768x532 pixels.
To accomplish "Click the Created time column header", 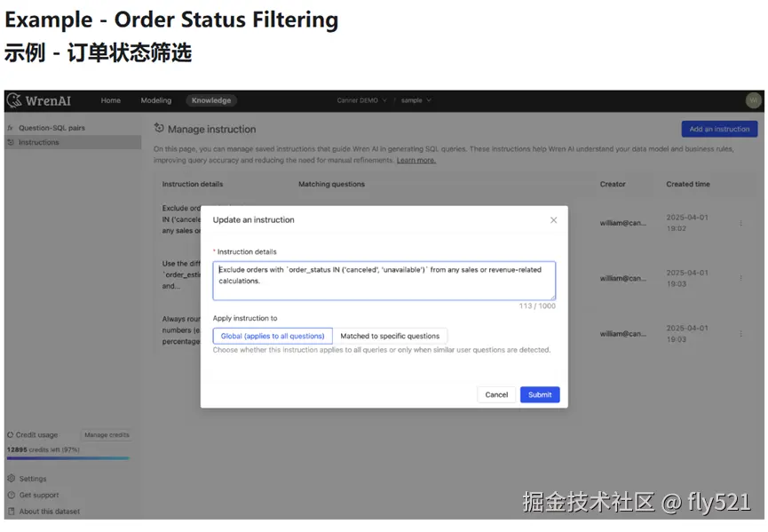I will pos(688,184).
